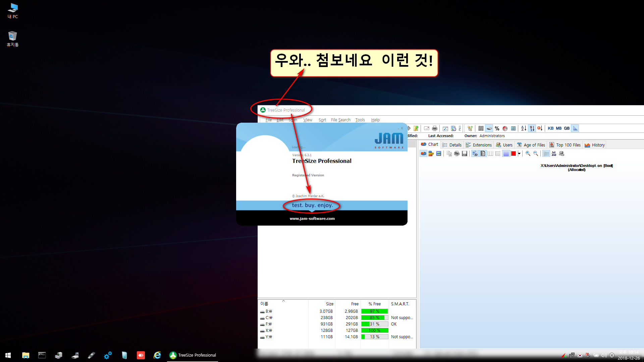Open chart color dropdown arrow
644x362 pixels.
(519, 154)
